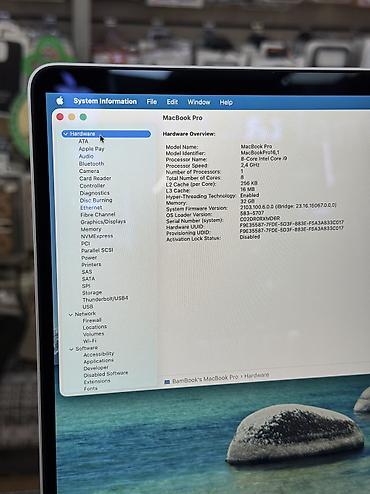This screenshot has height=494, width=370.
Task: Open the Apple menu
Action: [x=60, y=100]
